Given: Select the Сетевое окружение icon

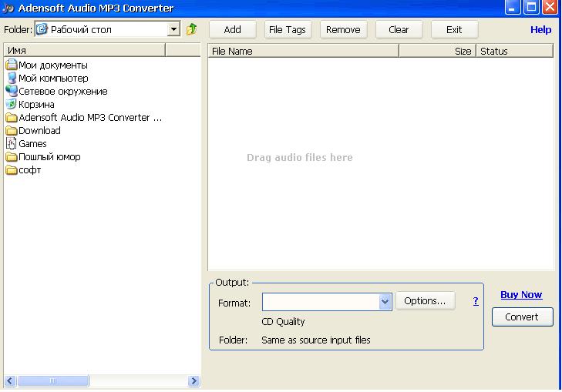Looking at the screenshot, I should (12, 91).
